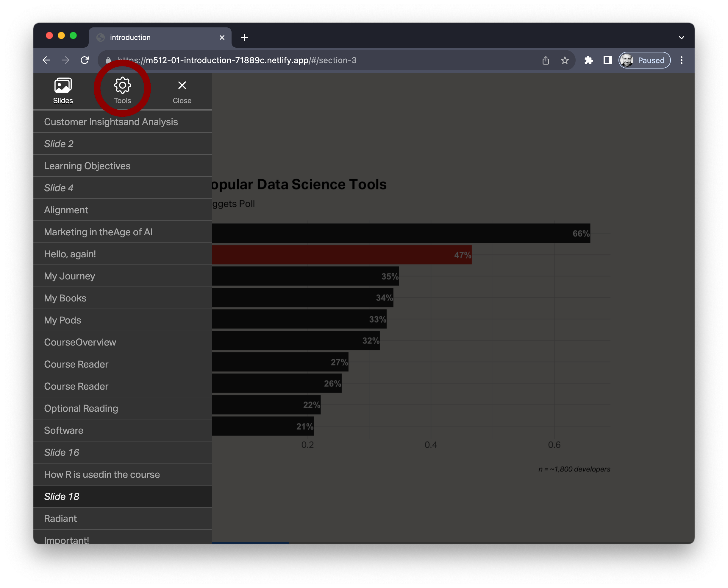Toggle the browser side panel

(608, 60)
